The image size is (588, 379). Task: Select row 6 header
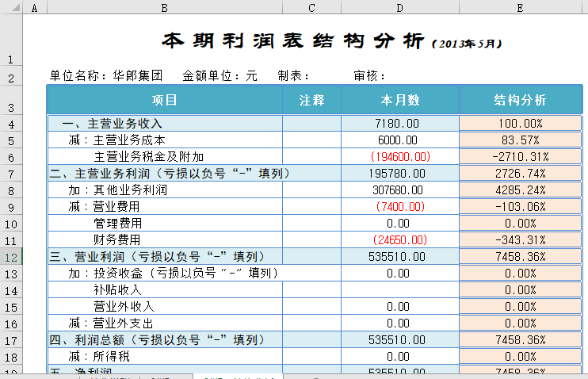(x=11, y=157)
